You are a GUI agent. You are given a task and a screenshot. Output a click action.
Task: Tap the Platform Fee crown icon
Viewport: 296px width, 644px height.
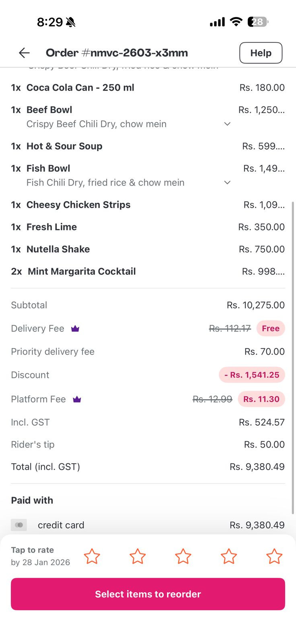pyautogui.click(x=77, y=399)
